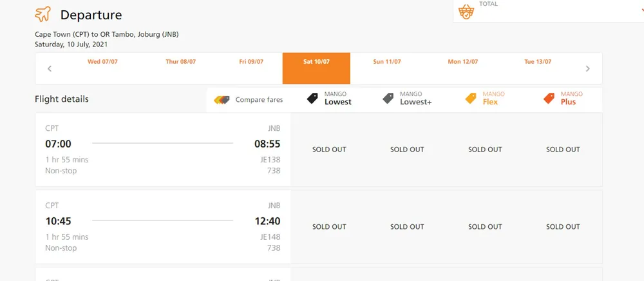Click the grey Mango Lowest+ tag icon
Screen dimensions: 644x281
(388, 99)
